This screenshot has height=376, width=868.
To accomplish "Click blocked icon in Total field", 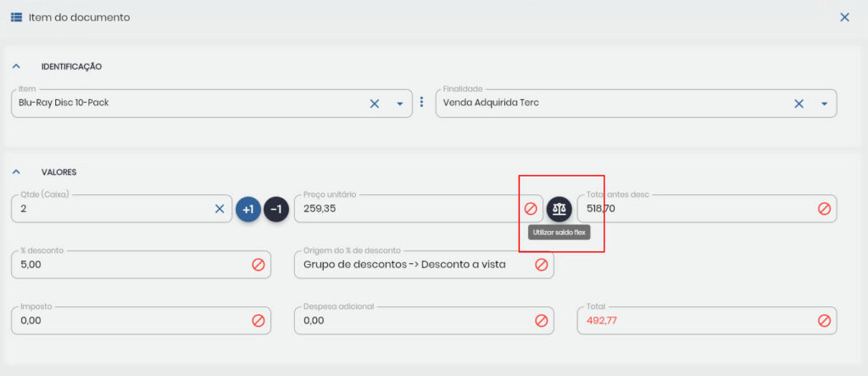I will click(x=824, y=321).
